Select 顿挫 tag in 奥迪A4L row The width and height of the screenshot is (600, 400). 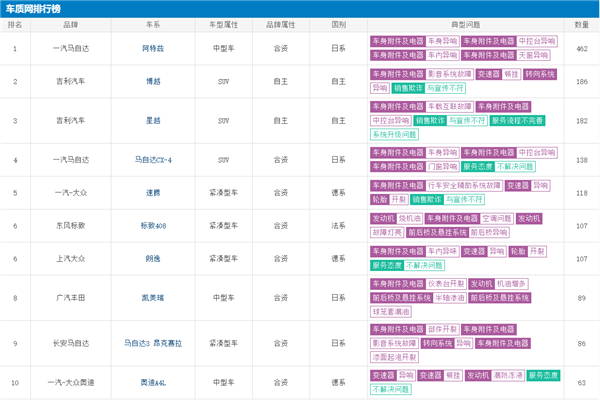click(x=453, y=376)
